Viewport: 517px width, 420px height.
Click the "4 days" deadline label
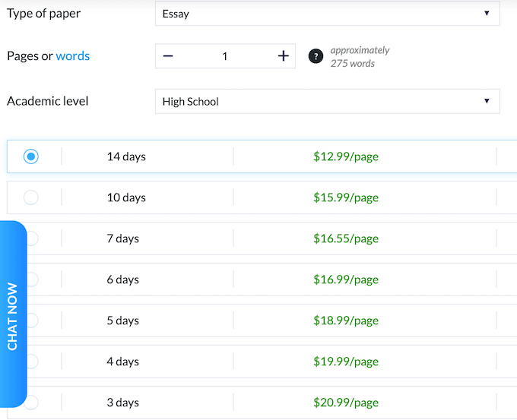(122, 362)
